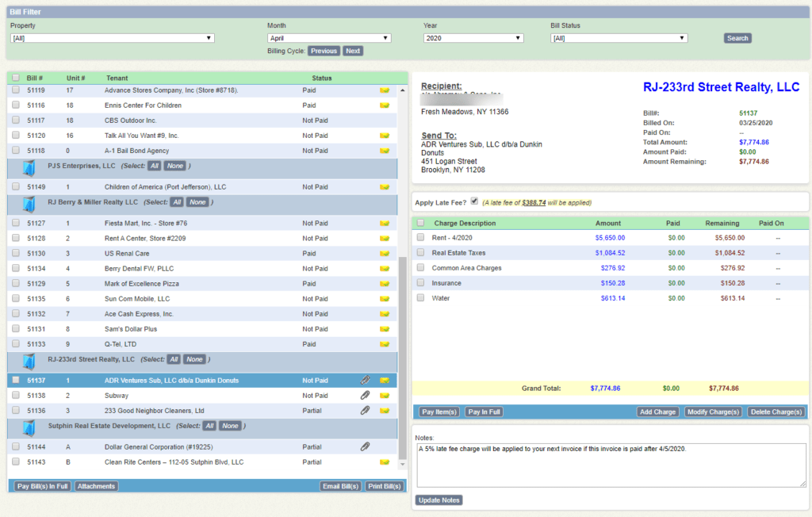The height and width of the screenshot is (517, 812).
Task: Open the envelope icon on the Q-Tel, LTD row
Action: (385, 344)
